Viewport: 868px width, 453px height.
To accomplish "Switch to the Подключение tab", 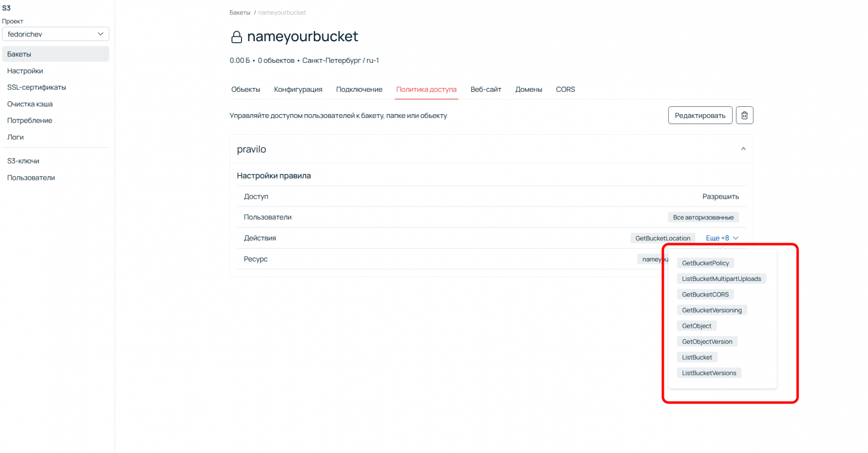I will click(x=359, y=89).
